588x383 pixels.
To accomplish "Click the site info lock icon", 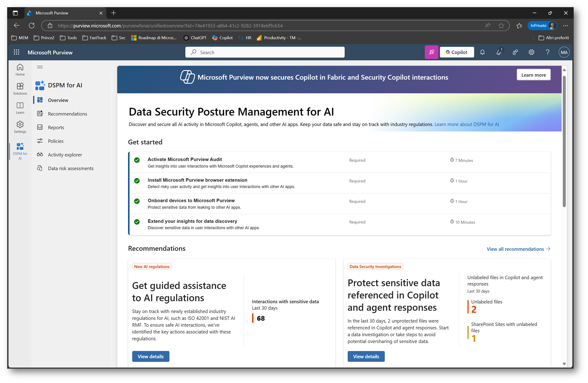I will 50,26.
